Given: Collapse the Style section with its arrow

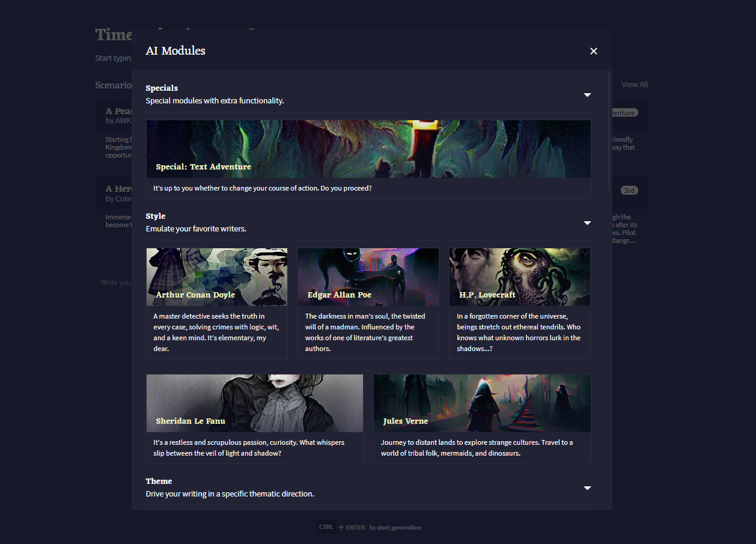Looking at the screenshot, I should click(x=587, y=223).
